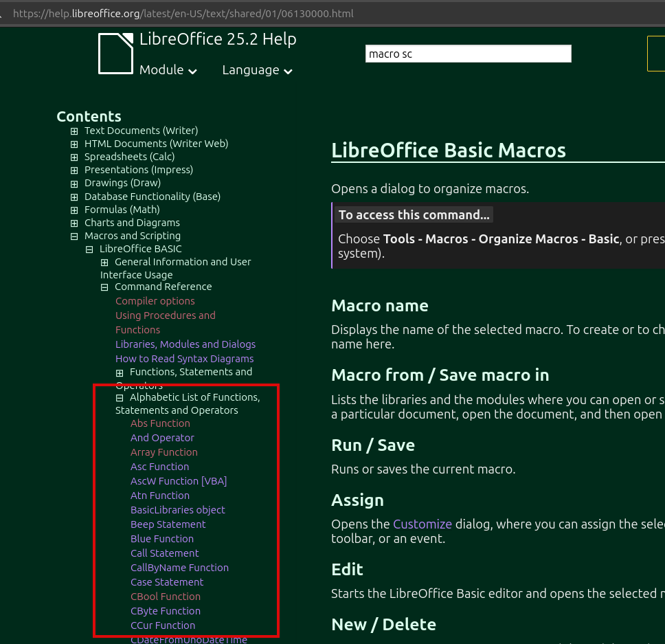Click the 'Edit' section heading
This screenshot has height=644, width=665.
pyautogui.click(x=347, y=570)
